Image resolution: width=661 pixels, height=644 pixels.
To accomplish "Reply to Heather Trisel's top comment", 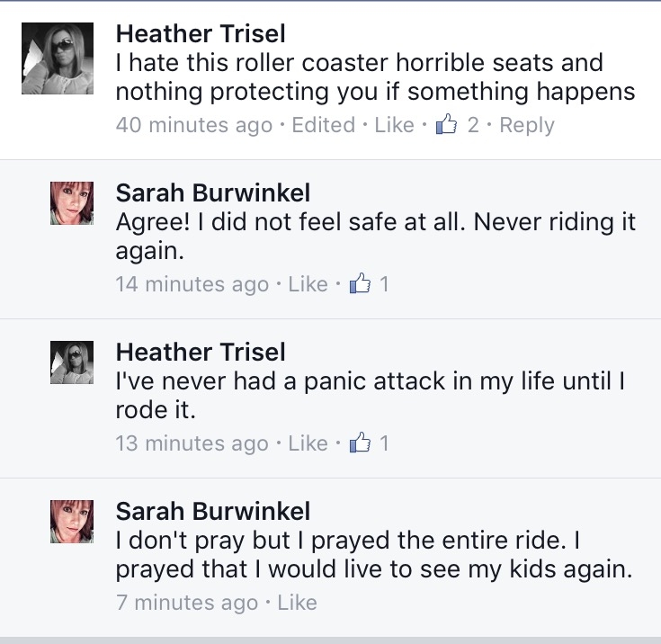I will click(527, 125).
